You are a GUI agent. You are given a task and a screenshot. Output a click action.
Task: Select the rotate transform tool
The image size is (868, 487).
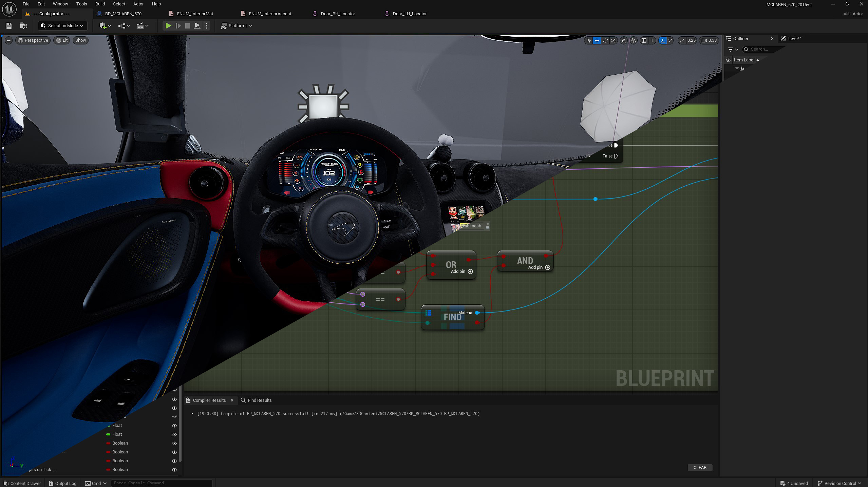pyautogui.click(x=605, y=40)
